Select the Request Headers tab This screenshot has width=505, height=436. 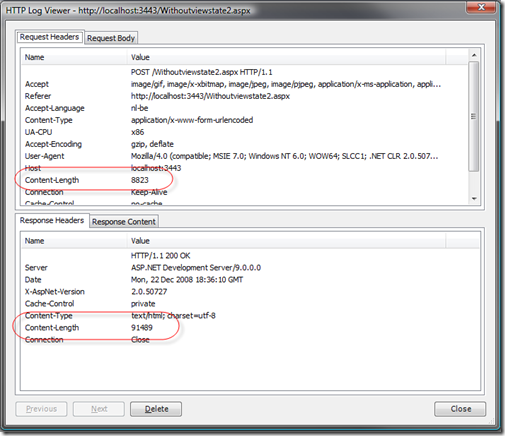[x=49, y=37]
